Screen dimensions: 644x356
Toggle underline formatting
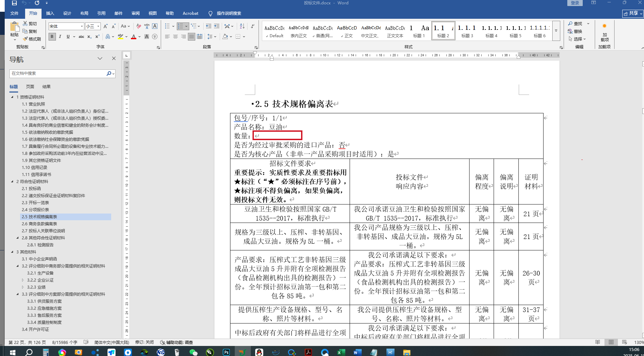point(68,37)
